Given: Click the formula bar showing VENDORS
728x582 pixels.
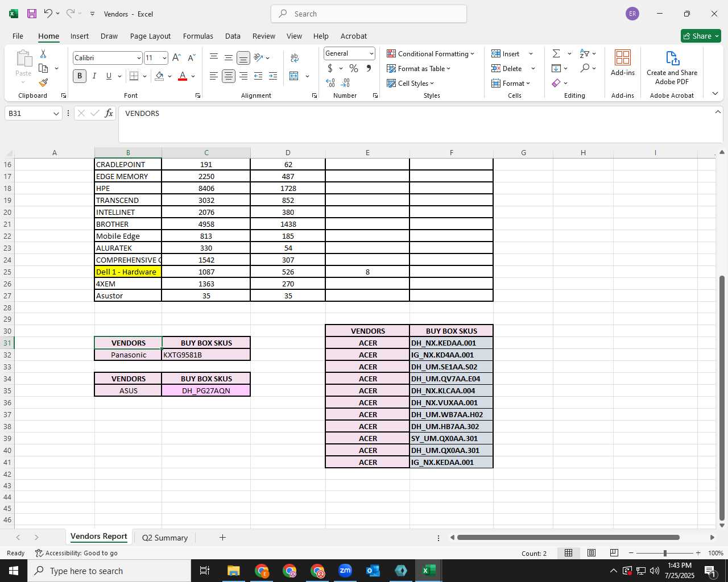Looking at the screenshot, I should tap(420, 124).
